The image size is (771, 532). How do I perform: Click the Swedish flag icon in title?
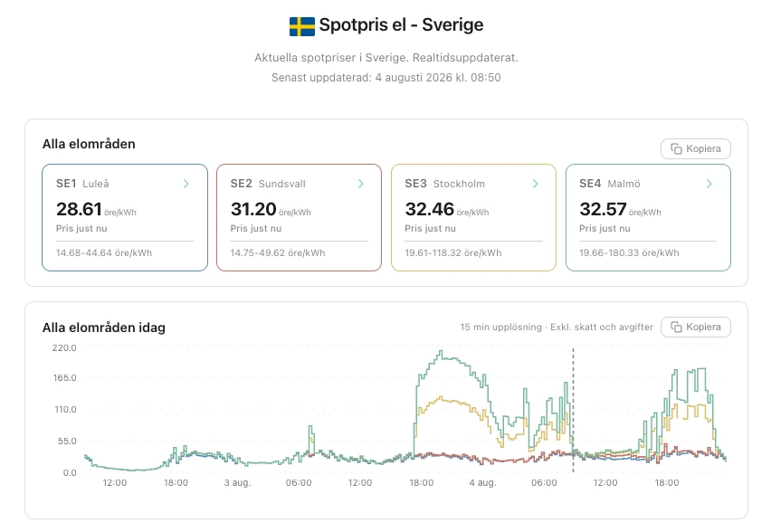[302, 26]
